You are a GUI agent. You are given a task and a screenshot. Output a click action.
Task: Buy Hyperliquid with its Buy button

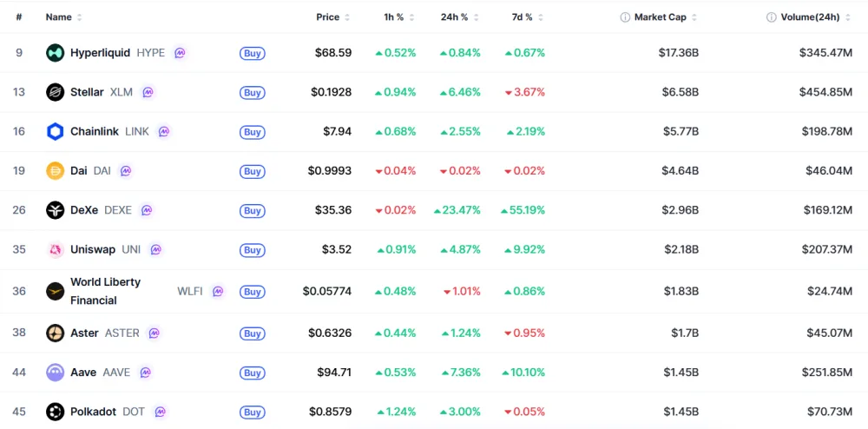[253, 54]
